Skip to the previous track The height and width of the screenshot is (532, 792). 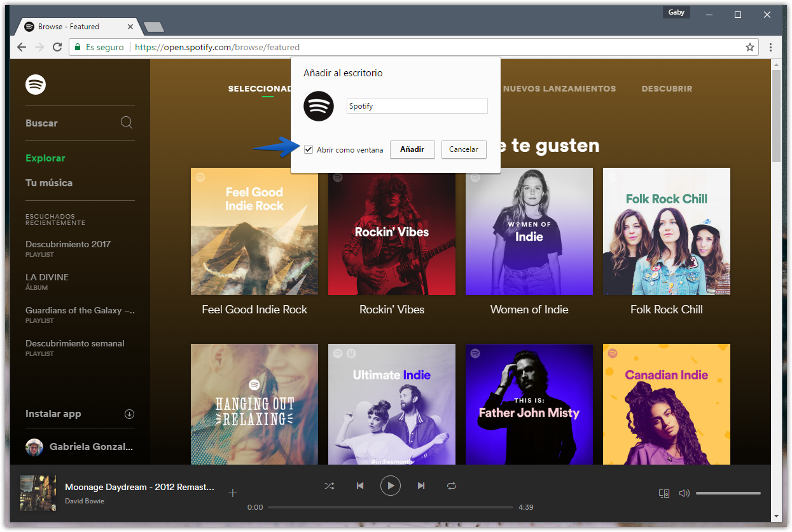360,486
